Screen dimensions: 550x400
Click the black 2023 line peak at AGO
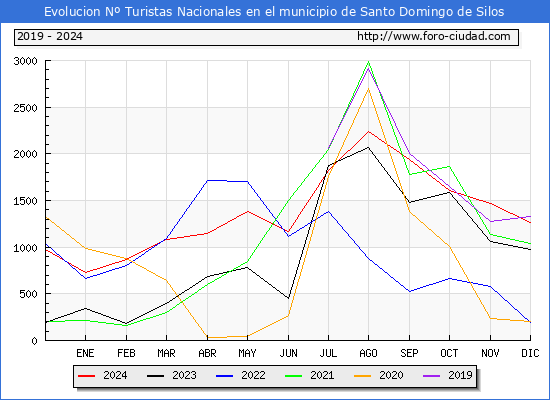[x=368, y=147]
